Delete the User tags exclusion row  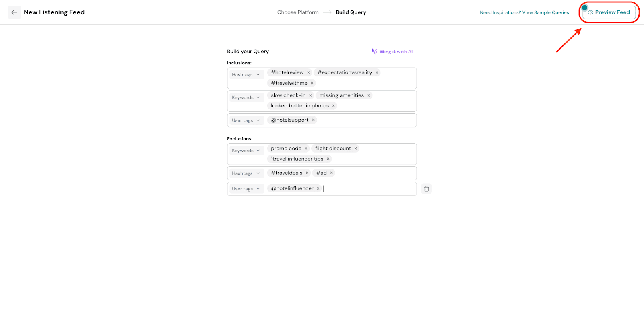(426, 189)
